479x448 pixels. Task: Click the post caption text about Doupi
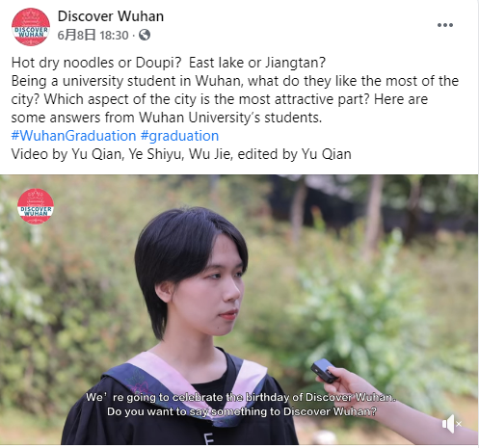point(169,63)
